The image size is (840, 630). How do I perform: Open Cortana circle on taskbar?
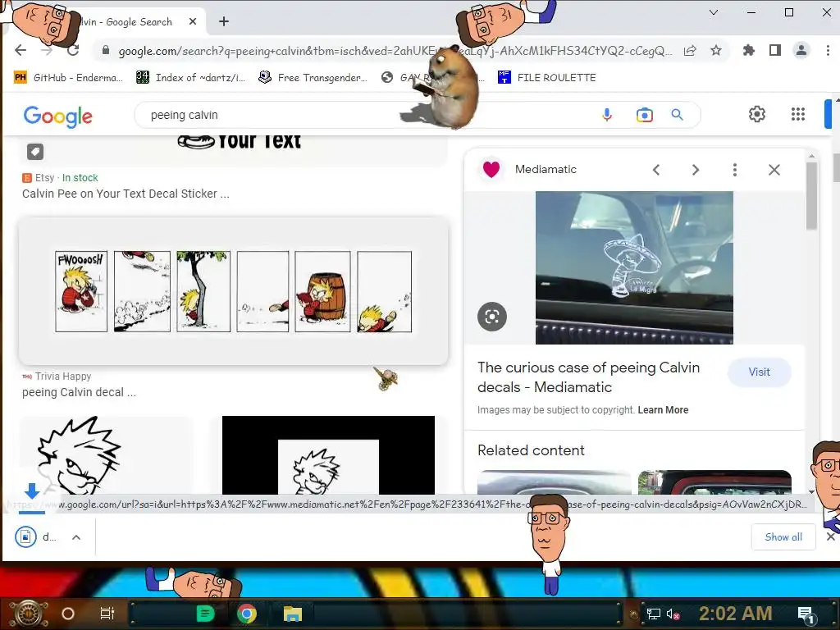click(68, 614)
